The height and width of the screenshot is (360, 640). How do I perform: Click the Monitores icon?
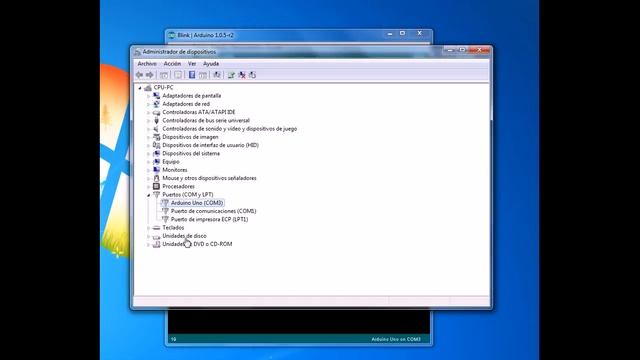(x=156, y=170)
